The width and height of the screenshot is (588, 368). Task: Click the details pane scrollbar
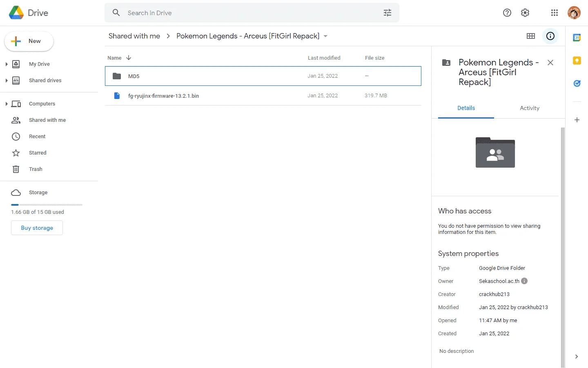[x=563, y=247]
